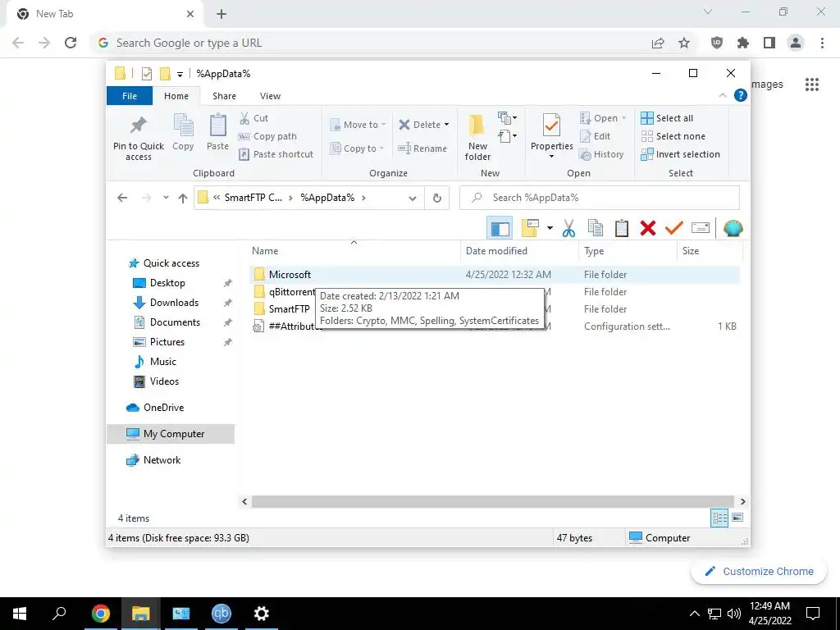The width and height of the screenshot is (840, 630).
Task: Click the copy pages toolbar icon
Action: [596, 228]
